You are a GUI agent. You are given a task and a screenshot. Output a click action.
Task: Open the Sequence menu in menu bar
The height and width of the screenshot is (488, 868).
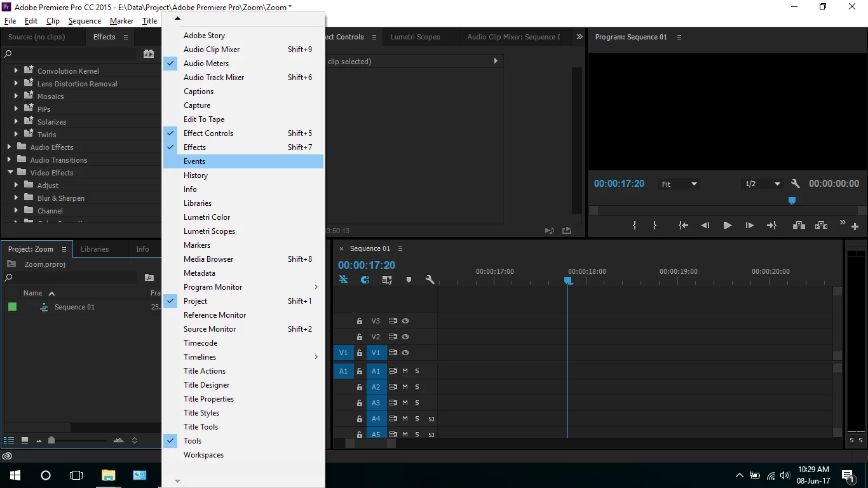point(85,21)
